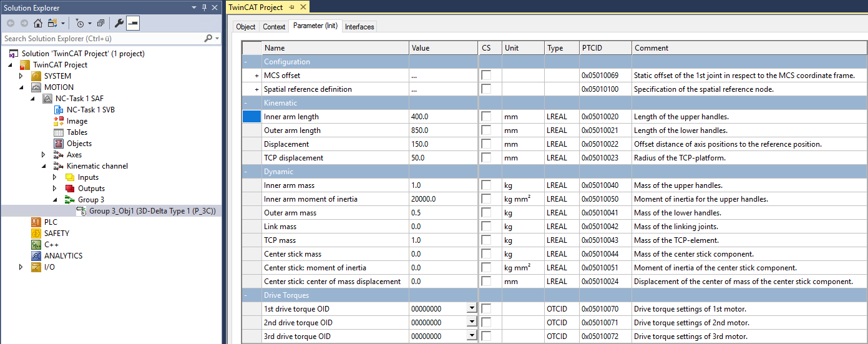The height and width of the screenshot is (344, 868).
Task: Open the Switch Views dropdown arrow
Action: [x=63, y=24]
